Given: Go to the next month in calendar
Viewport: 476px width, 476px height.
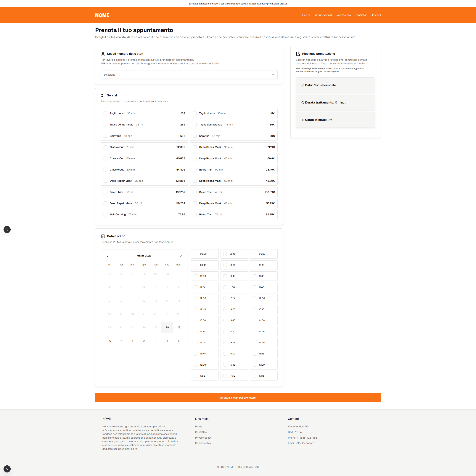Looking at the screenshot, I should [181, 256].
